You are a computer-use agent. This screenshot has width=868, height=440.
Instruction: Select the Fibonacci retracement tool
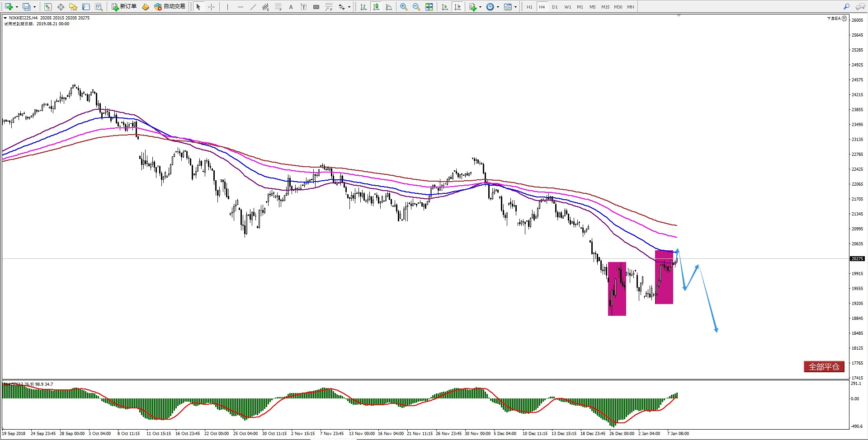point(278,7)
